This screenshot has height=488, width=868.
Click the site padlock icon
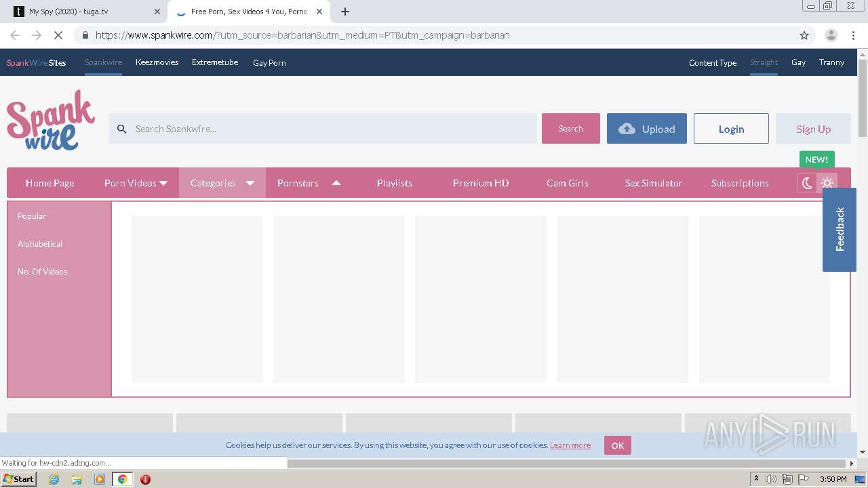(x=85, y=35)
